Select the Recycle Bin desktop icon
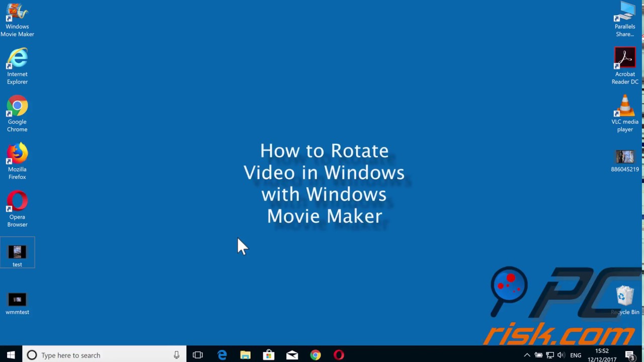 [x=625, y=300]
